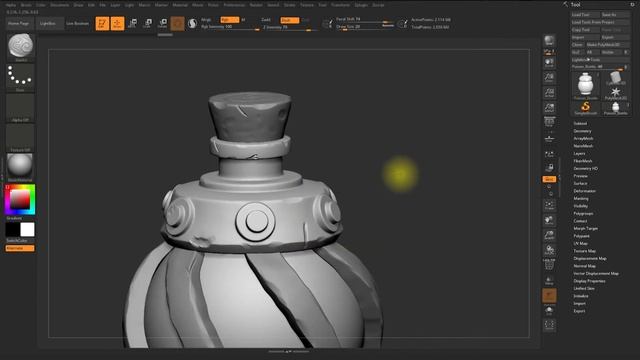Expand the Masking subpalette
This screenshot has width=640, height=360.
[581, 198]
